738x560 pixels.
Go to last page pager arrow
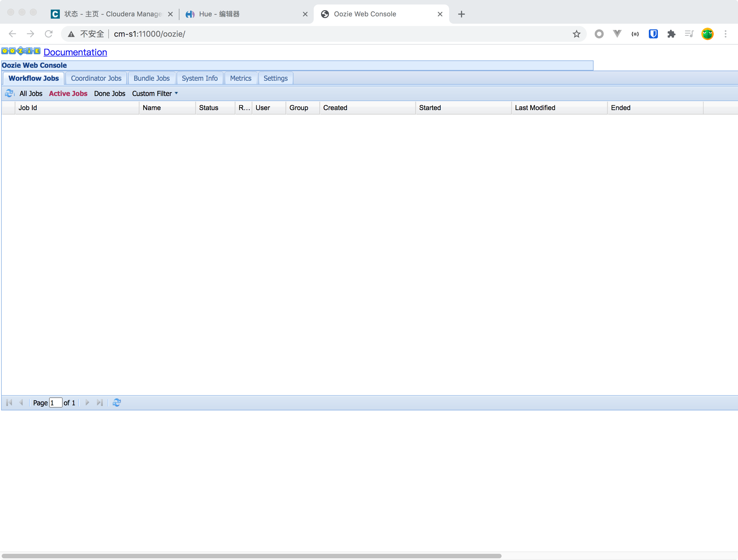[x=99, y=403]
